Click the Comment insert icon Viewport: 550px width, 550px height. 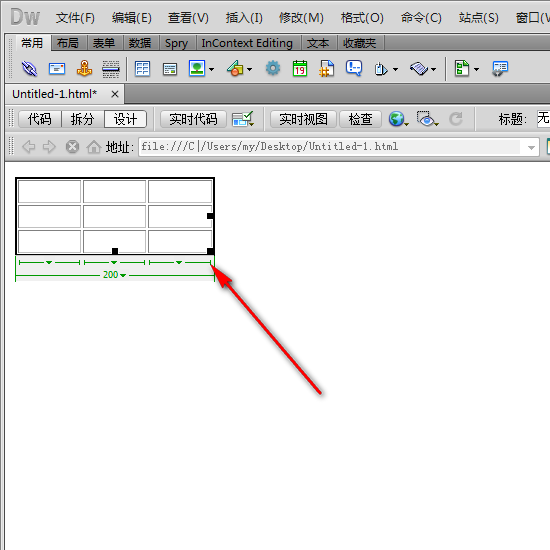[354, 68]
